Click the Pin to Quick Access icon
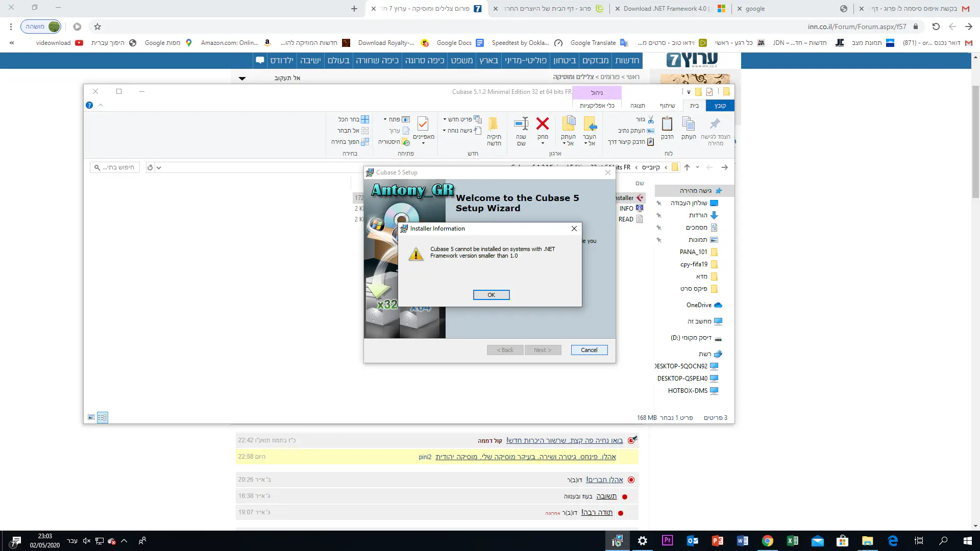The image size is (980, 551). pos(715,124)
